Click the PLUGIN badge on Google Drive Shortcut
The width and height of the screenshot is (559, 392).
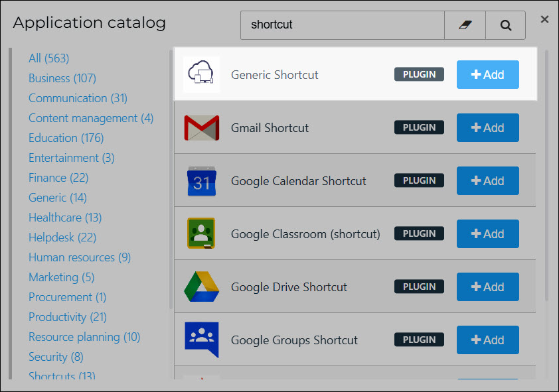420,287
